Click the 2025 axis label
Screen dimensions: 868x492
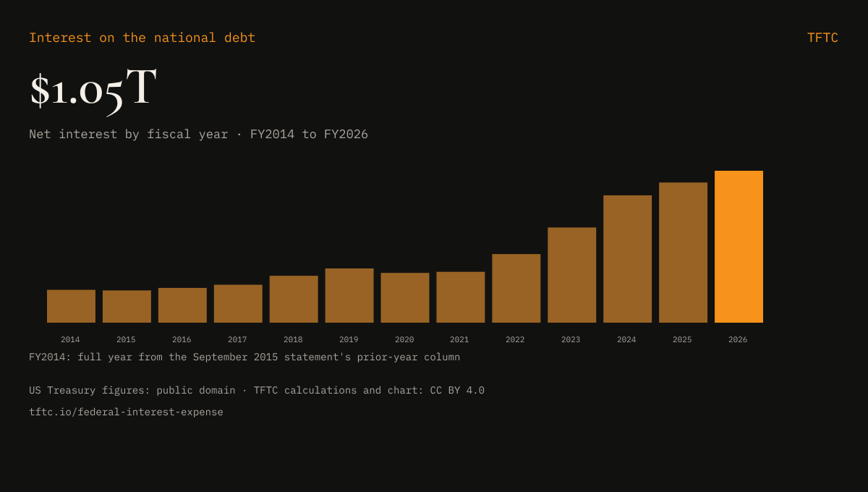point(684,339)
